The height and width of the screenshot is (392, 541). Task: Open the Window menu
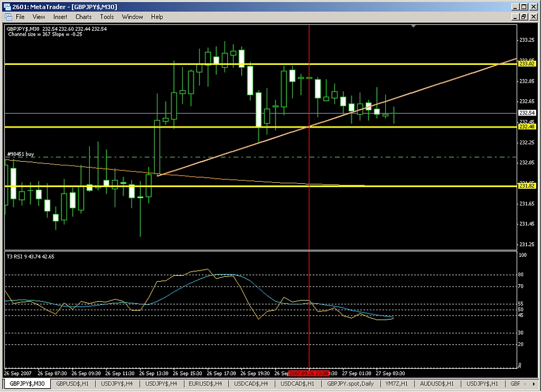(133, 17)
